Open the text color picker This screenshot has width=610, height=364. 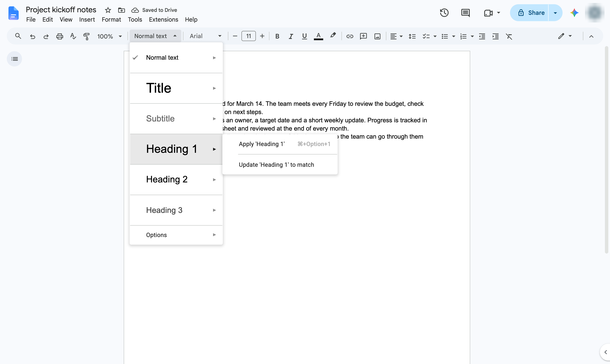(x=318, y=36)
